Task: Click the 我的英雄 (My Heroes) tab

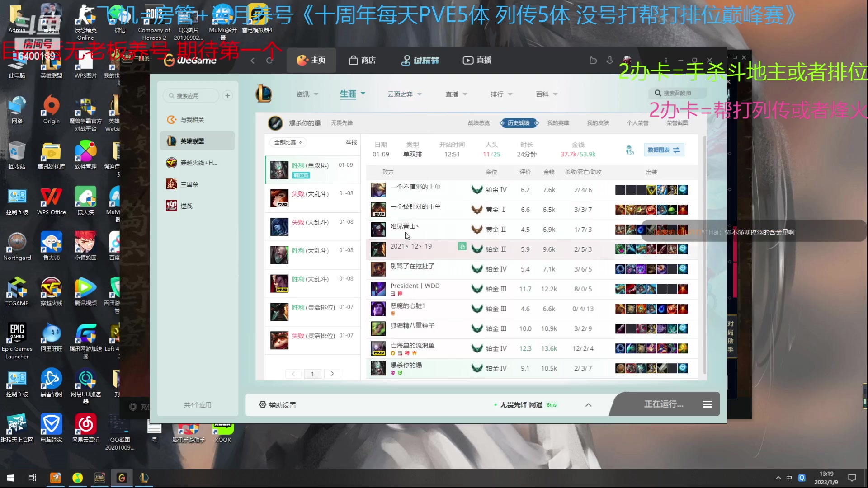Action: [x=558, y=123]
